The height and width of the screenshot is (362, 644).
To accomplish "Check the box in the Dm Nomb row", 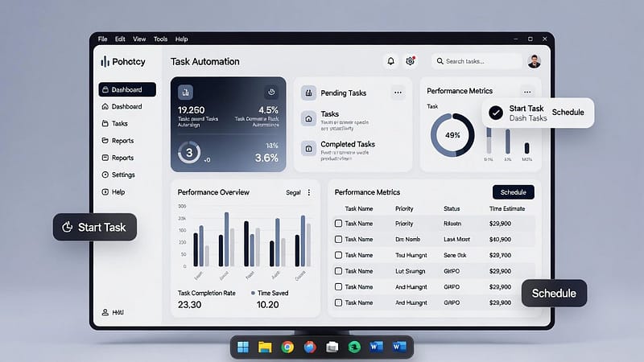I will [x=338, y=239].
